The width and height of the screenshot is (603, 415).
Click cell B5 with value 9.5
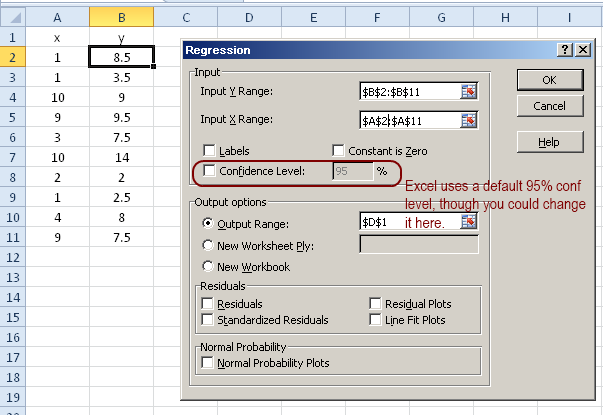pos(122,117)
